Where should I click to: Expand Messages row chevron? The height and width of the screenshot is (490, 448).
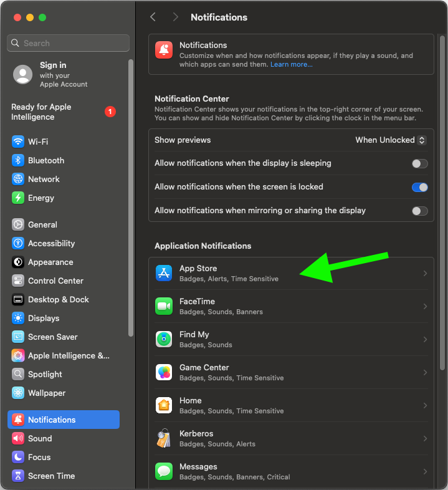(425, 471)
